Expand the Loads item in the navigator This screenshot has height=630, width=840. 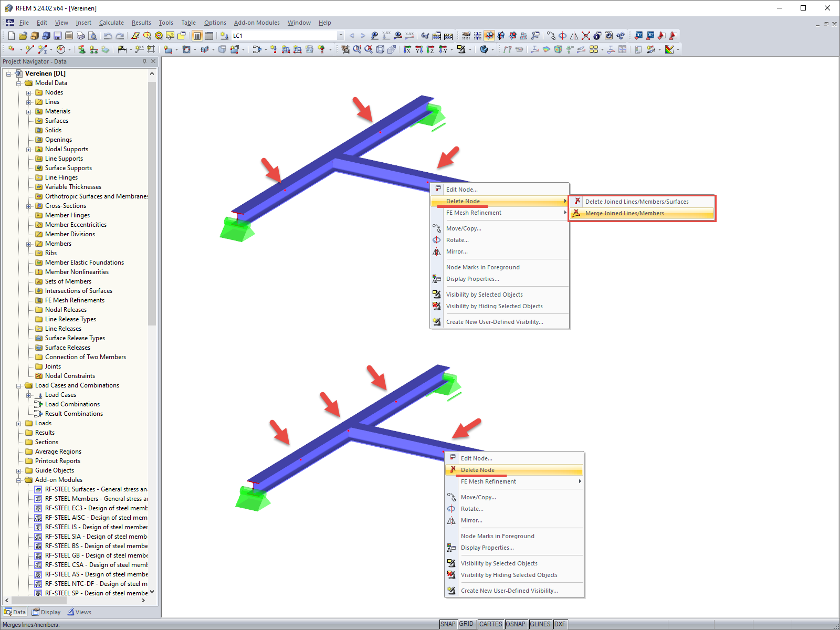click(x=19, y=423)
